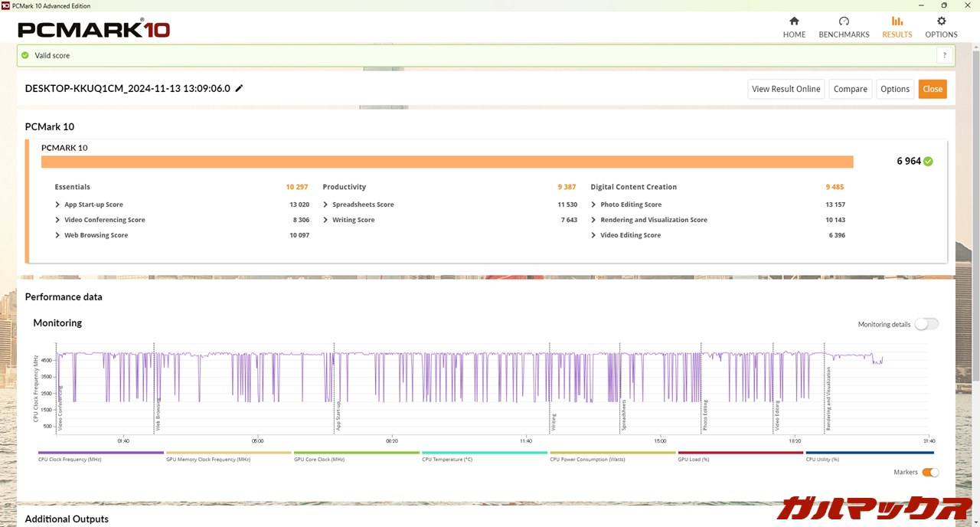This screenshot has width=980, height=527.
Task: Click the green valid score checkmark
Action: (25, 55)
